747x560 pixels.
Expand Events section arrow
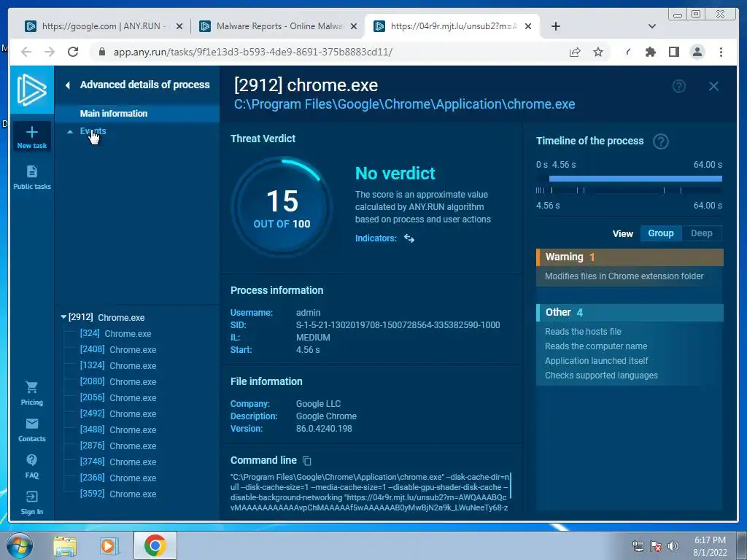(x=70, y=131)
